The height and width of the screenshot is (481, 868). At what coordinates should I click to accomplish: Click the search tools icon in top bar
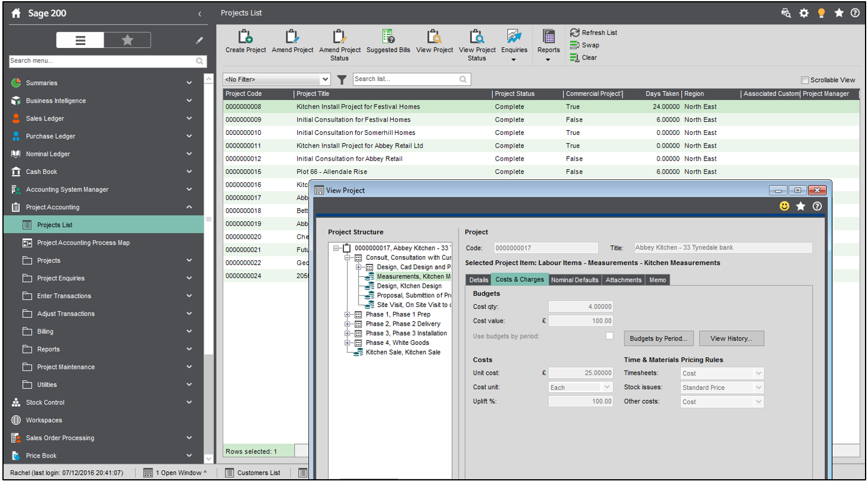[786, 13]
